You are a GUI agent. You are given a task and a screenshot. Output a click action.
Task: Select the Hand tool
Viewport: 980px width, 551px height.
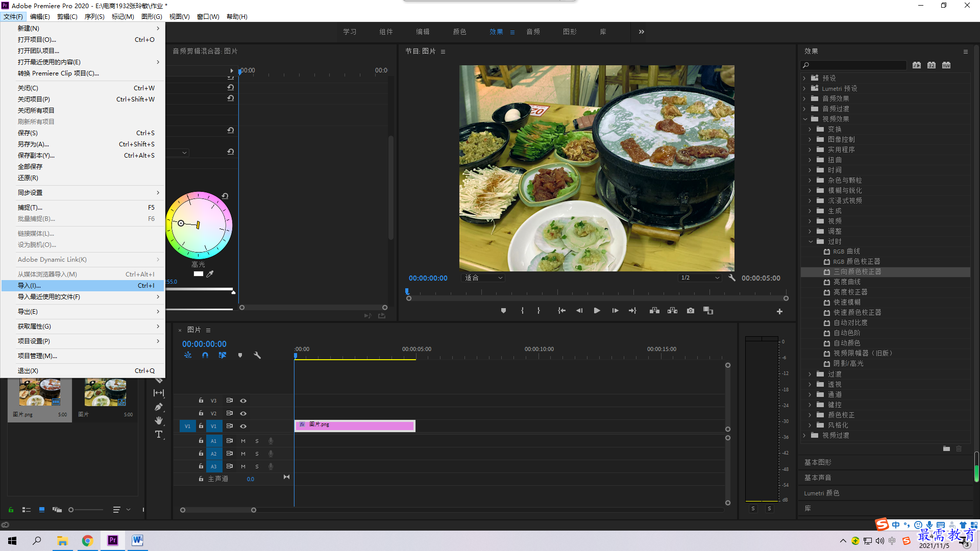[x=159, y=420]
